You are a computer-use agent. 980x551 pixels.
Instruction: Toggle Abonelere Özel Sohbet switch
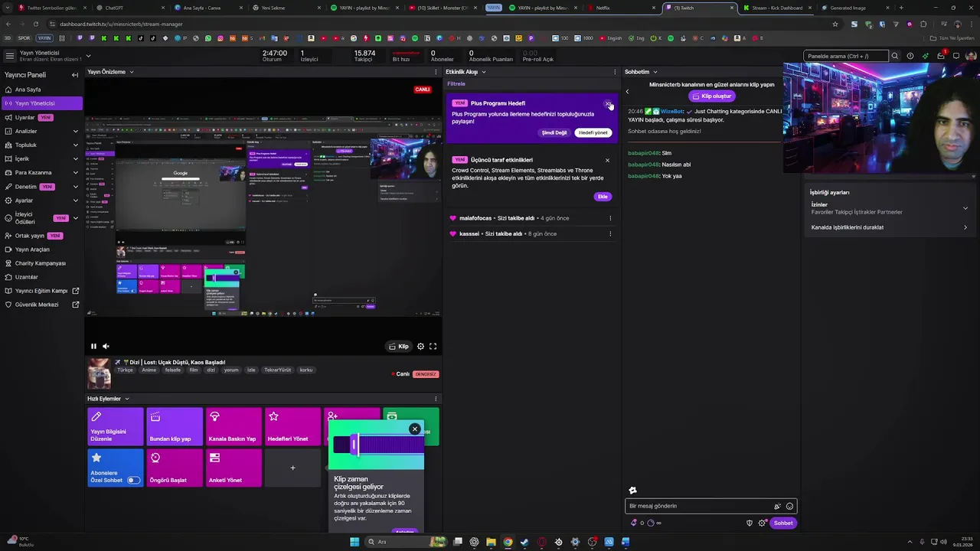pos(133,481)
